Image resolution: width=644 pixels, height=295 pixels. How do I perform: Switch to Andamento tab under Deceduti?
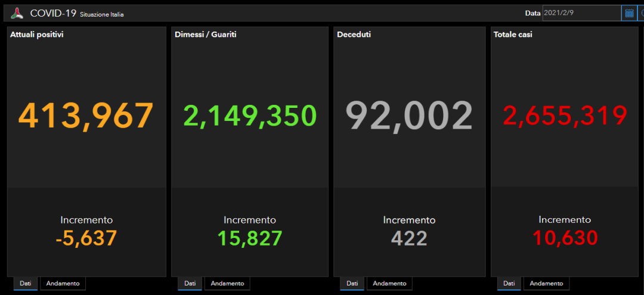[x=389, y=283]
